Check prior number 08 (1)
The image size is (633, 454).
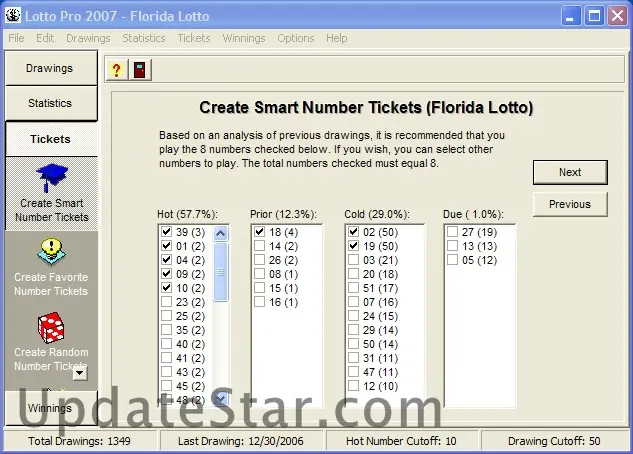click(x=260, y=274)
